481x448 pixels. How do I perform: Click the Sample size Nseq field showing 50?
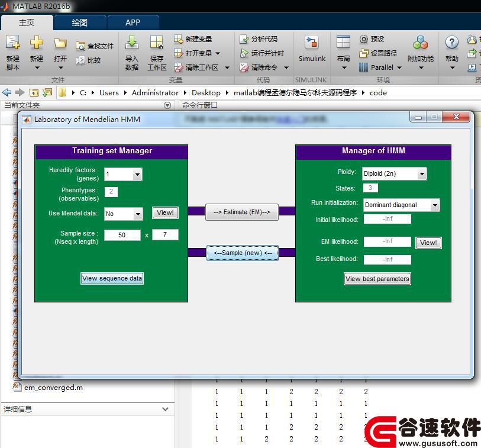tap(122, 235)
